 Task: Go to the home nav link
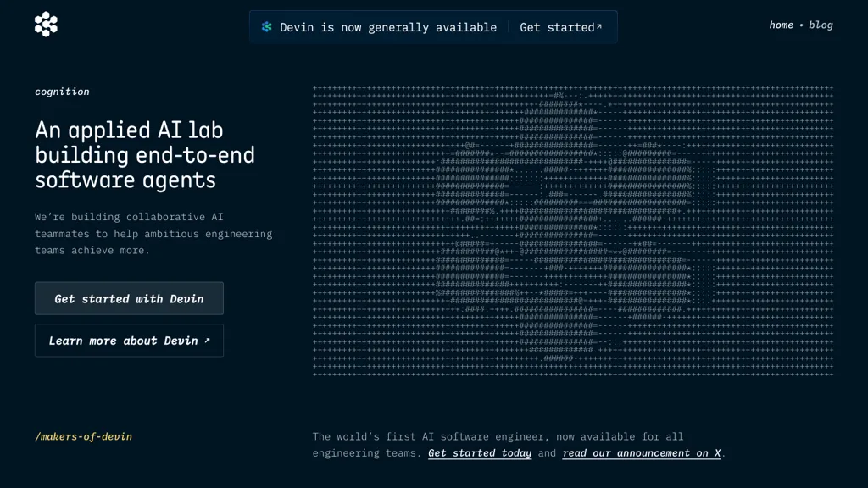click(781, 25)
